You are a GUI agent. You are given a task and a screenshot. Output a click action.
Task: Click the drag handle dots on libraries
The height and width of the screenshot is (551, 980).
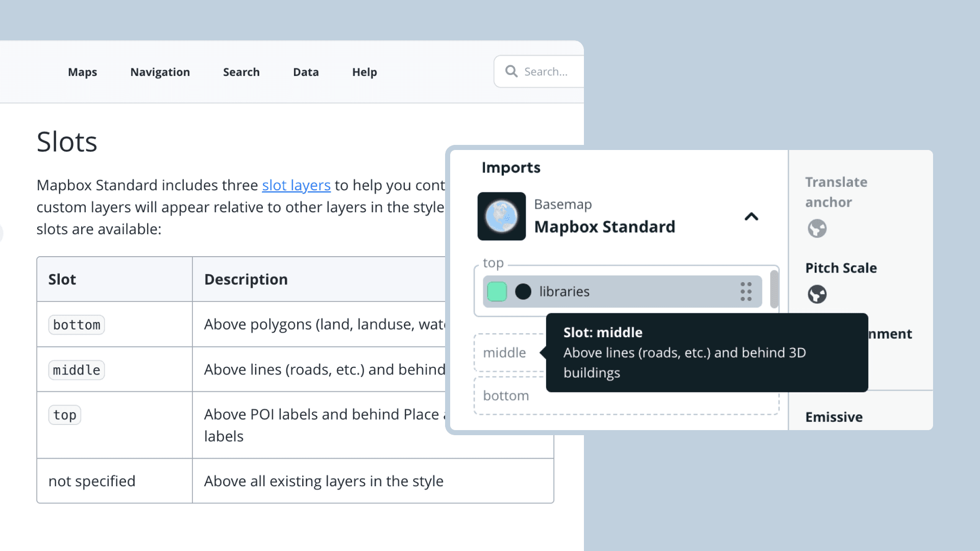click(x=746, y=291)
